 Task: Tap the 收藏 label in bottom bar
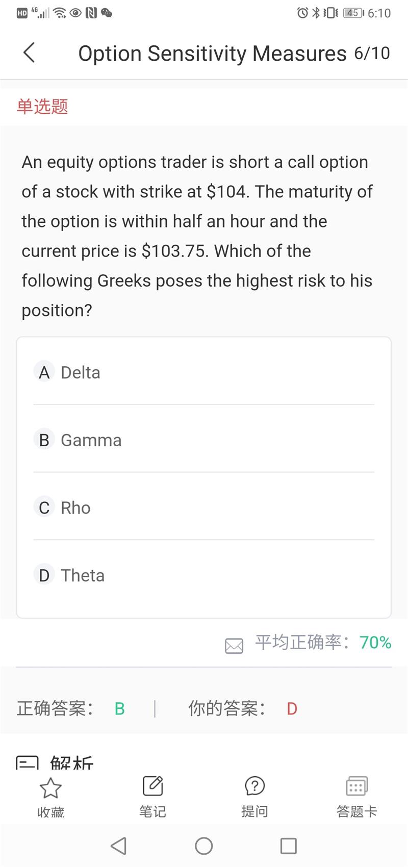50,811
